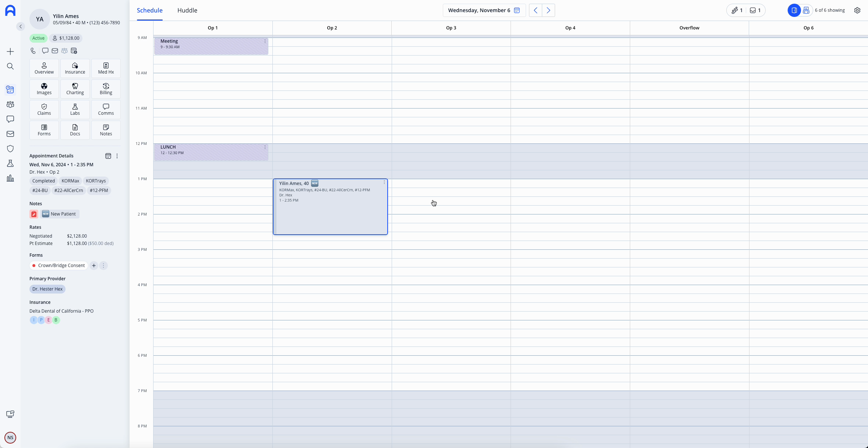Screen dimensions: 868x448
Task: Open the Labs tile
Action: point(75,110)
